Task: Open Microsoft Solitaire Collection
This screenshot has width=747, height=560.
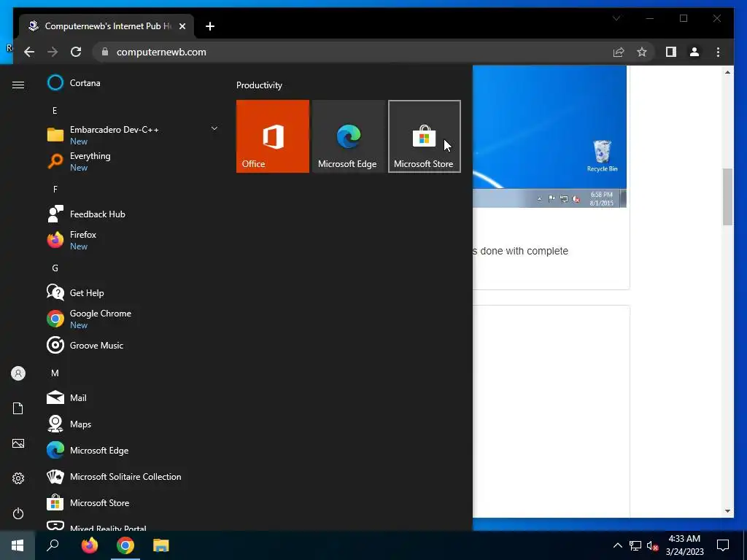Action: coord(131,477)
